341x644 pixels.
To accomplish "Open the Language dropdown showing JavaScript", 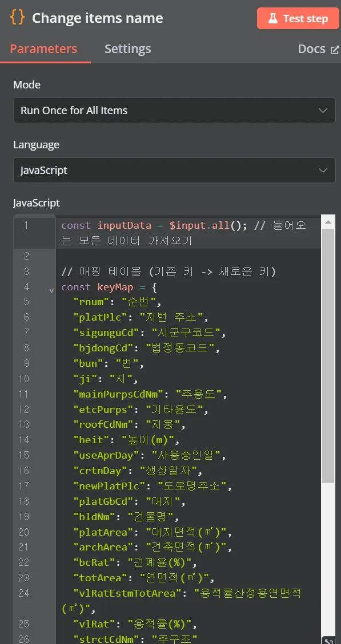I will 174,171.
